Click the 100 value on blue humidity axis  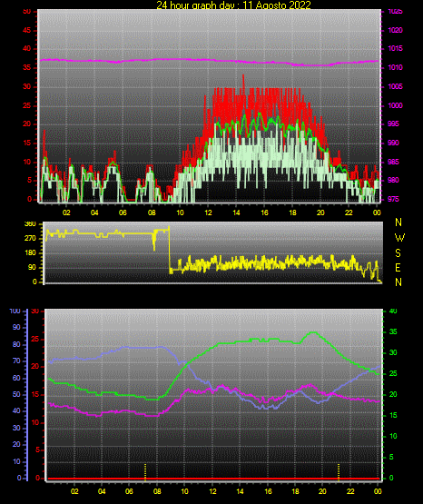point(15,311)
